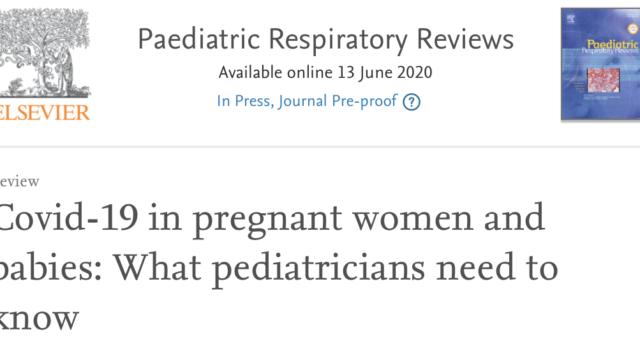Click the orange ELSEVIER wordmark
This screenshot has width=640, height=360.
pyautogui.click(x=44, y=113)
